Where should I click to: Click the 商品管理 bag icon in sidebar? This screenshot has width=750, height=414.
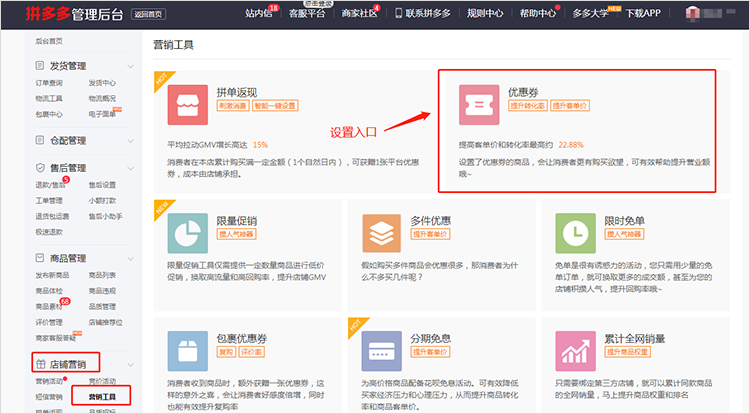click(40, 258)
